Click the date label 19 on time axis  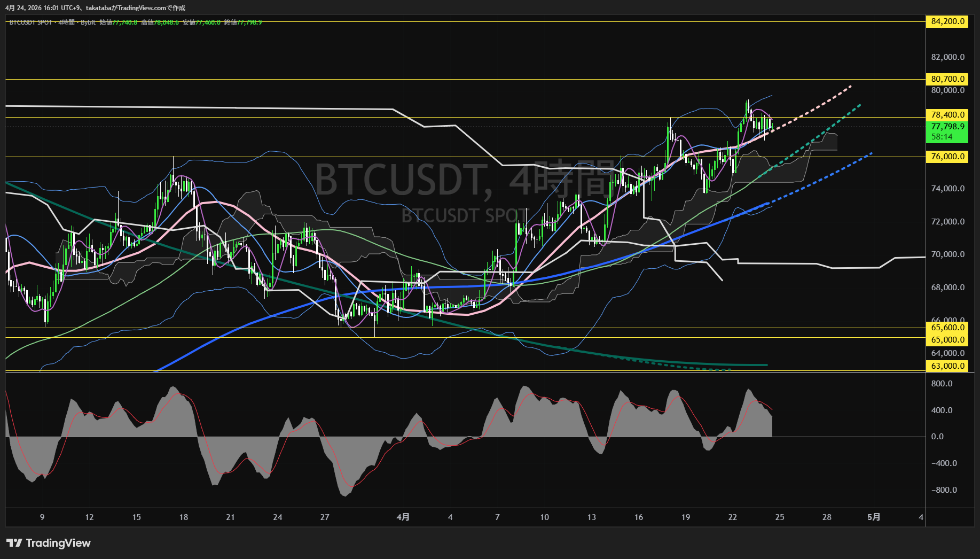coord(685,517)
